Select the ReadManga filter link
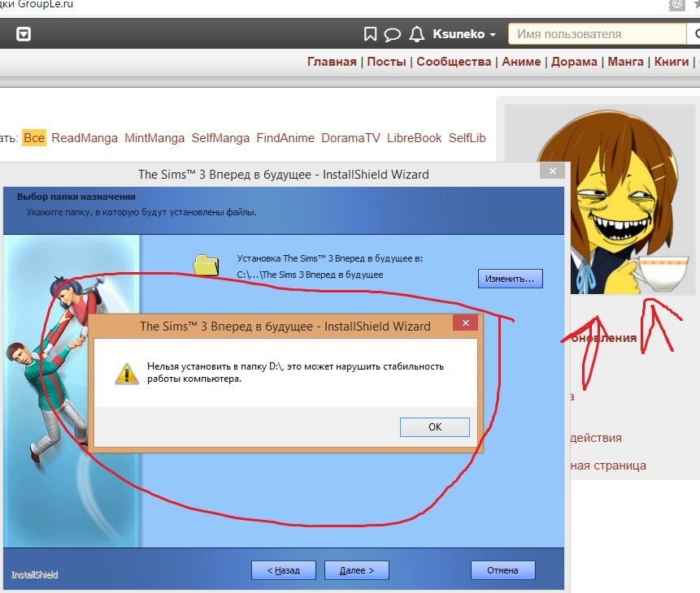The width and height of the screenshot is (700, 593). [x=85, y=138]
